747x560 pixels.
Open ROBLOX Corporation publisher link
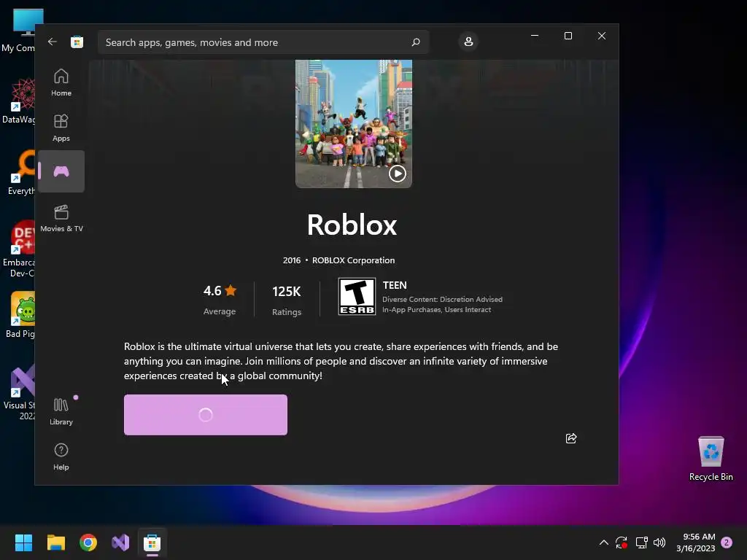354,260
